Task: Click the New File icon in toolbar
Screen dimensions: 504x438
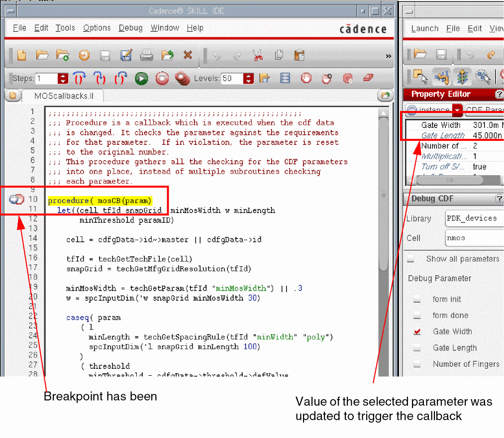Action: (21, 55)
